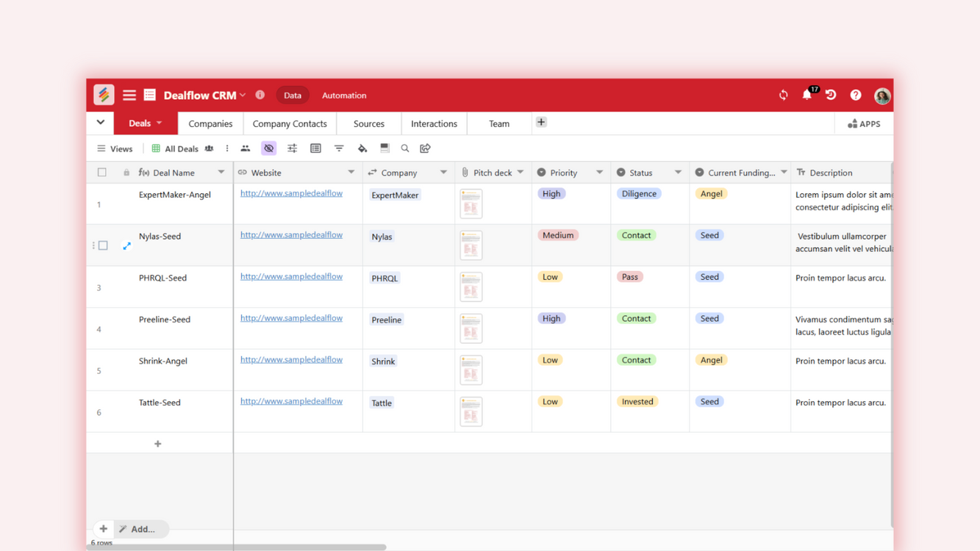This screenshot has width=980, height=551.
Task: Open the Pitch deck column dropdown
Action: (521, 173)
